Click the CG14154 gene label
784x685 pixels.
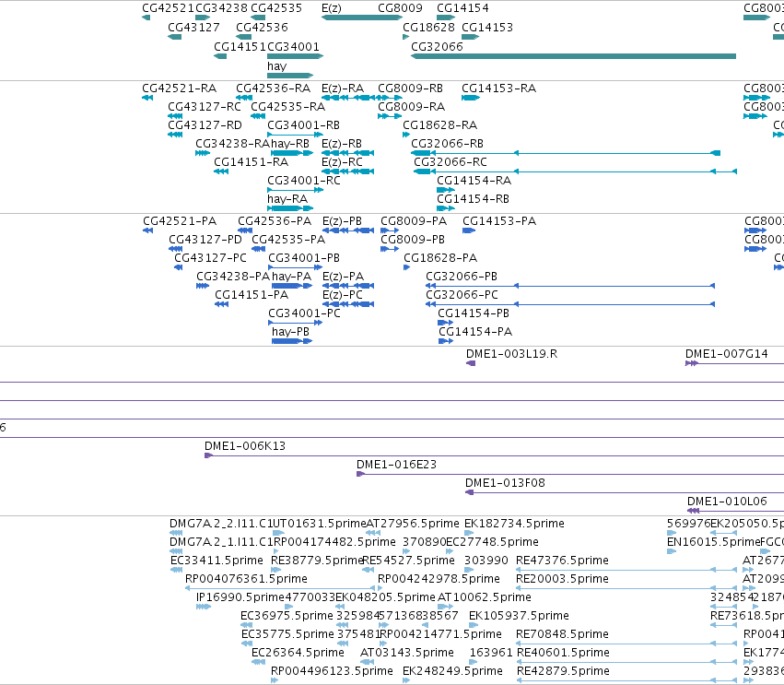pos(463,8)
